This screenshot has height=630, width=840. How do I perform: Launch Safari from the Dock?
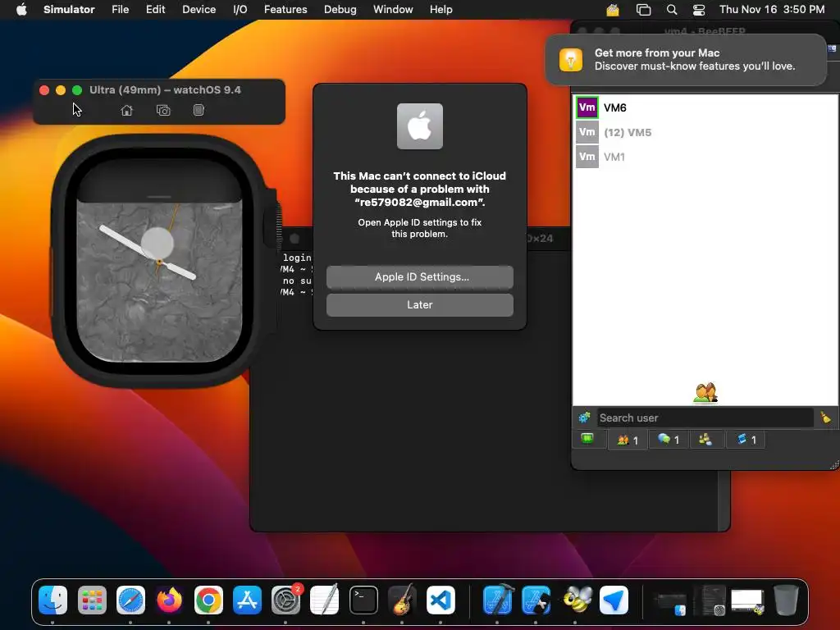pos(130,600)
